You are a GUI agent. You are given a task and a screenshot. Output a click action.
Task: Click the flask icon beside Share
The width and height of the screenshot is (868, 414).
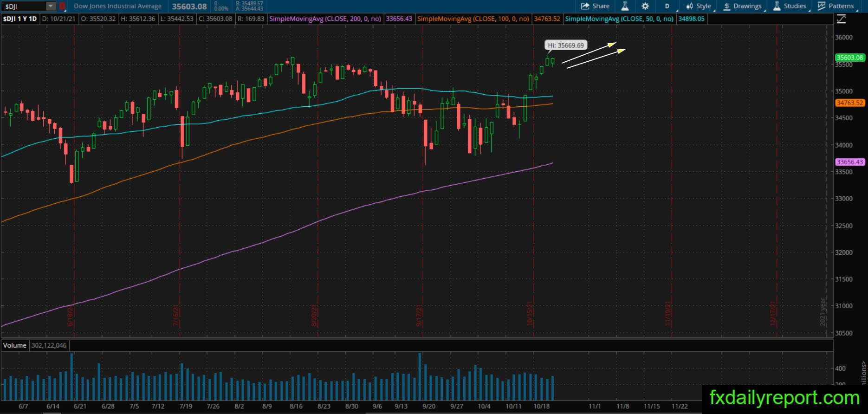point(625,6)
